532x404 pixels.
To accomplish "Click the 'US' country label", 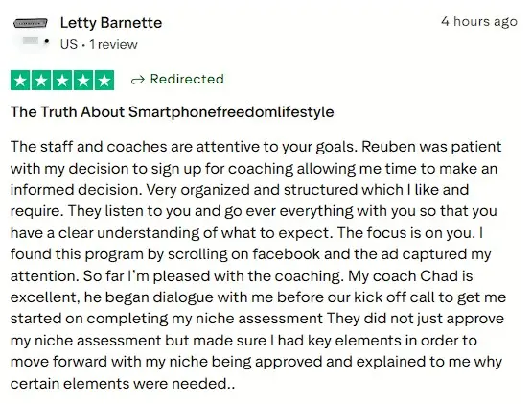I will click(69, 44).
